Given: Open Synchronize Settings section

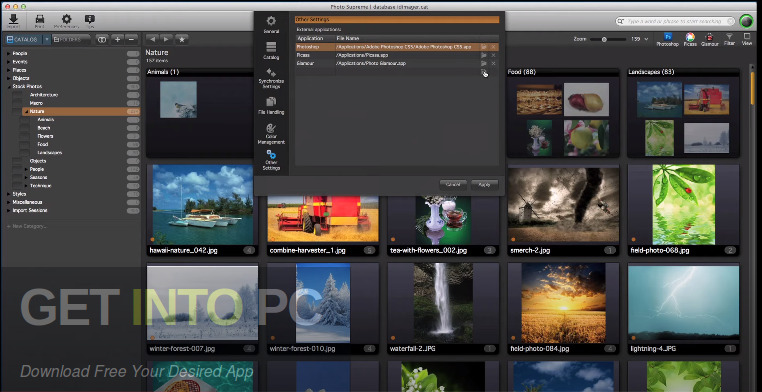Looking at the screenshot, I should (271, 78).
